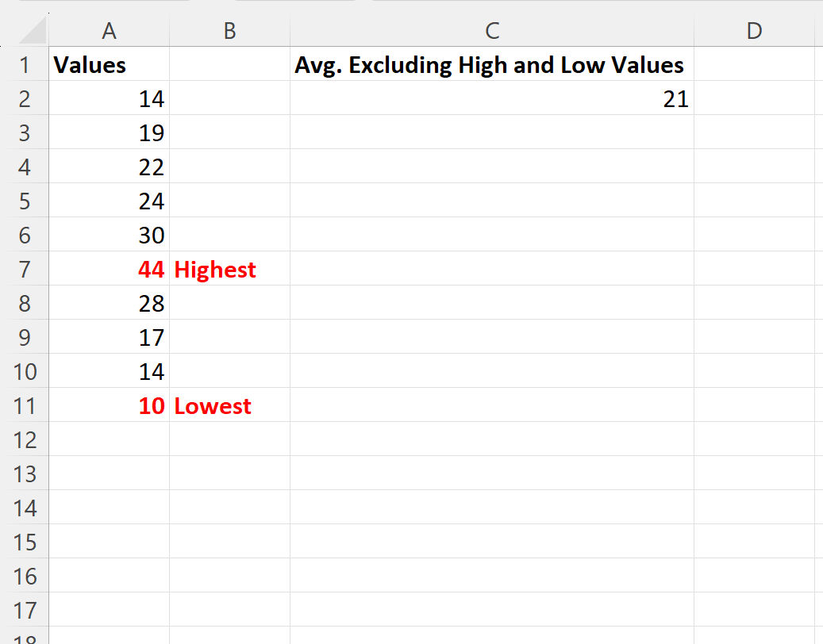Select column header B
Viewport: 823px width, 644px height.
[x=229, y=30]
